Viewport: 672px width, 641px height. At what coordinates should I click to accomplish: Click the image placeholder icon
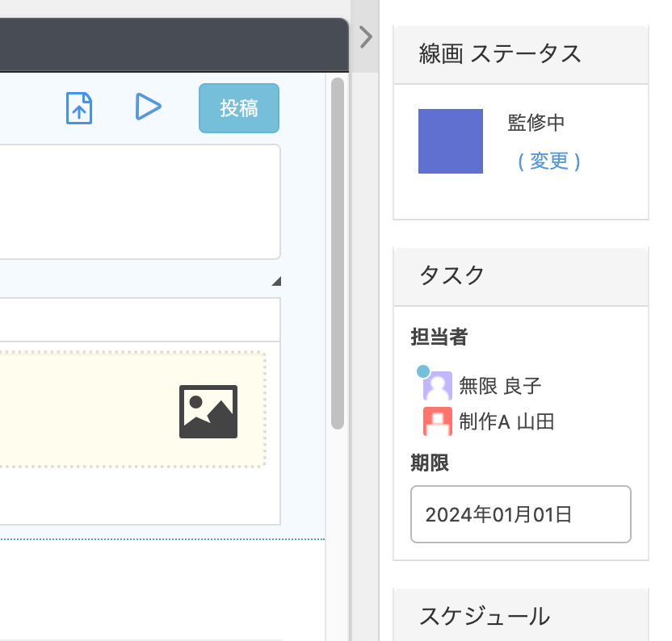click(x=208, y=412)
